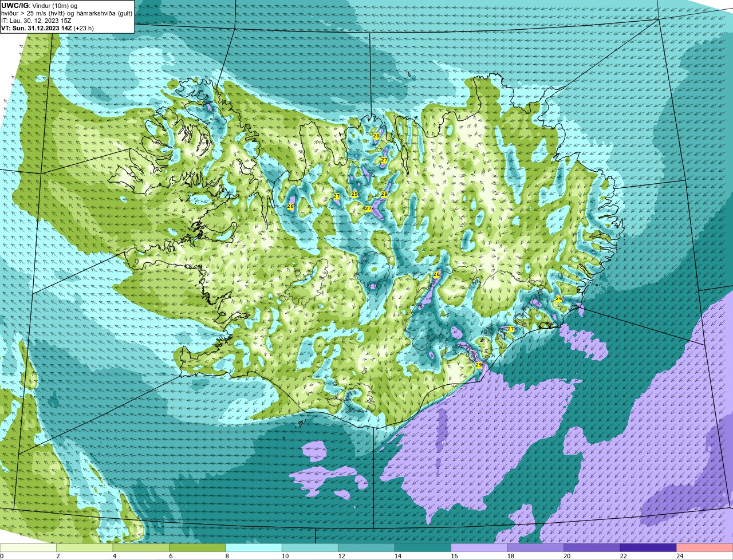Screen dimensions: 733x560
Task: Click the "Vindur (10m) og" text
Action: pos(54,6)
